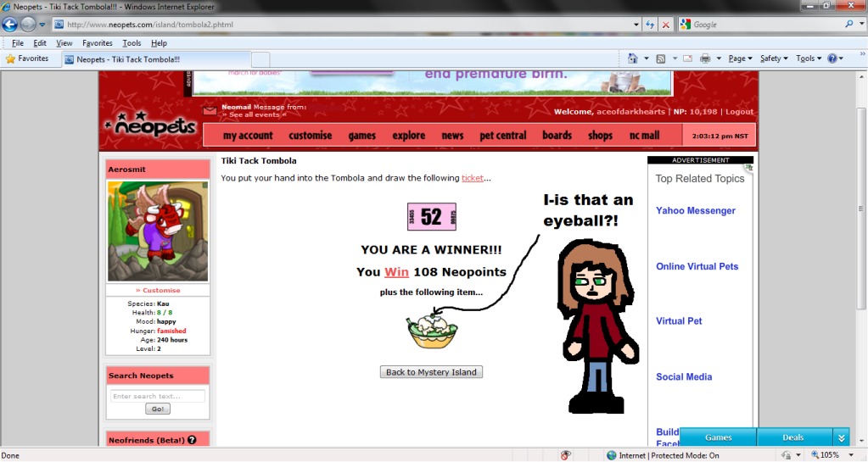Open my account in Neopets navigation
Image resolution: width=868 pixels, height=462 pixels.
(x=248, y=136)
